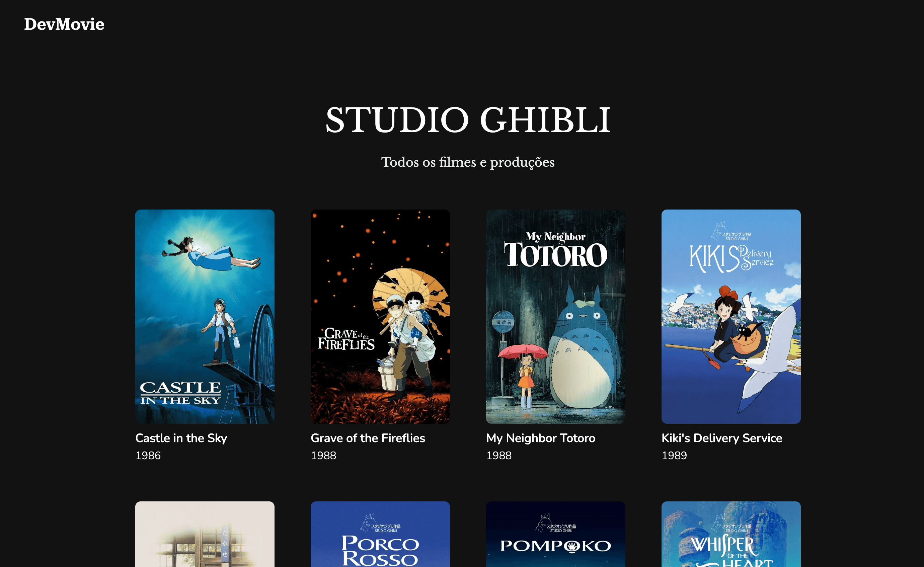Click the Kiki's Delivery Service title text

click(722, 438)
